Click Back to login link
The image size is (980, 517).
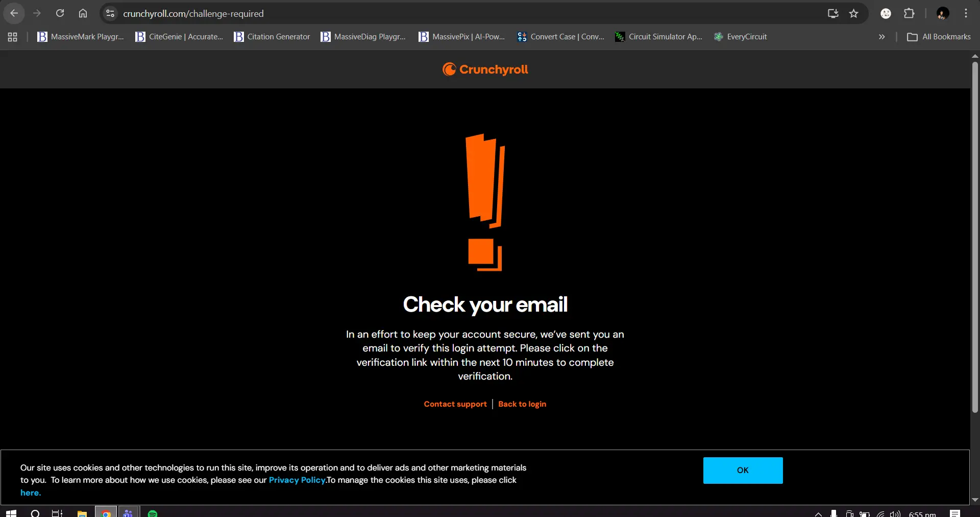(x=522, y=404)
